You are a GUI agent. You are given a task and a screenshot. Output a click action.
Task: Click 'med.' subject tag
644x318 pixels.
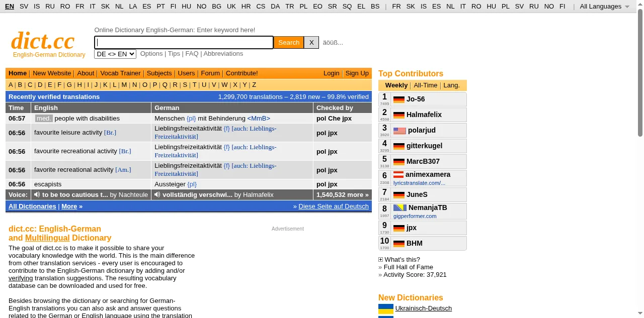tap(44, 119)
